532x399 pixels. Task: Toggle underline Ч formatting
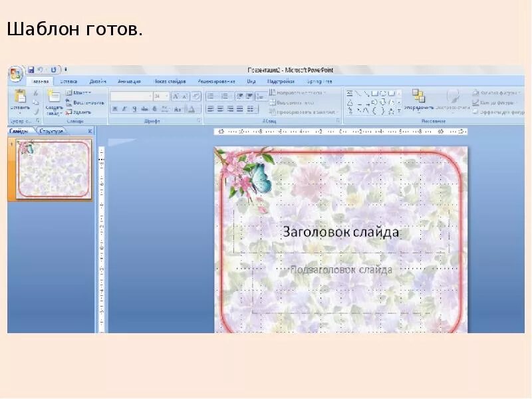134,109
